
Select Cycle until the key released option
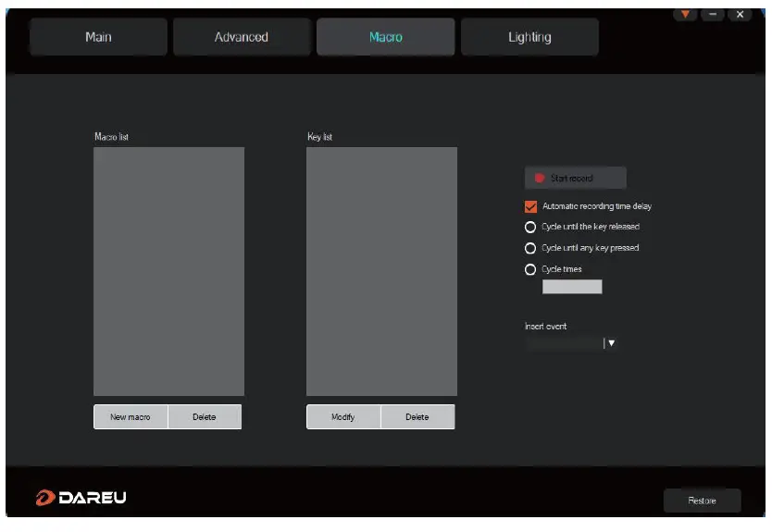pyautogui.click(x=530, y=227)
